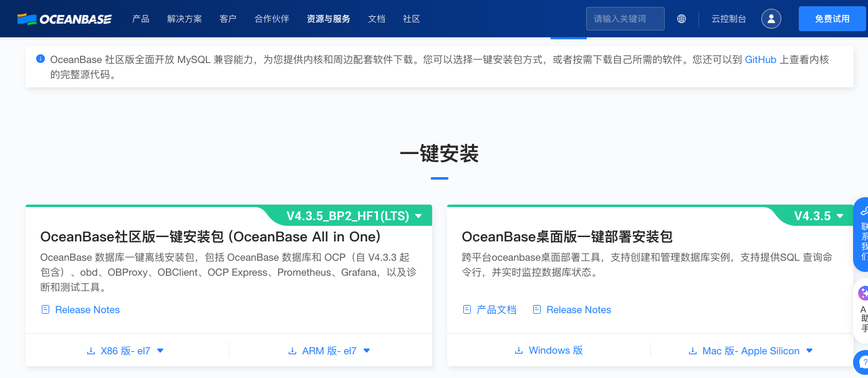Open the 合作伙伴 menu

coord(272,19)
